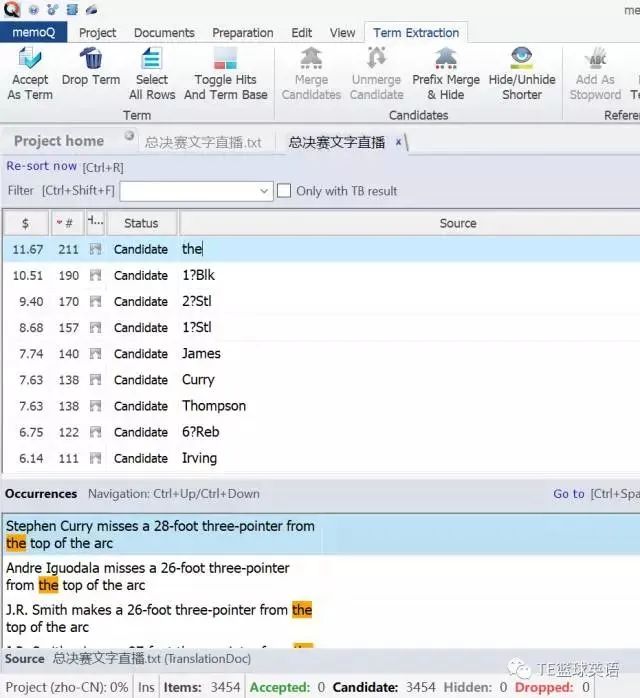Switch to the View ribbon tab

[342, 33]
